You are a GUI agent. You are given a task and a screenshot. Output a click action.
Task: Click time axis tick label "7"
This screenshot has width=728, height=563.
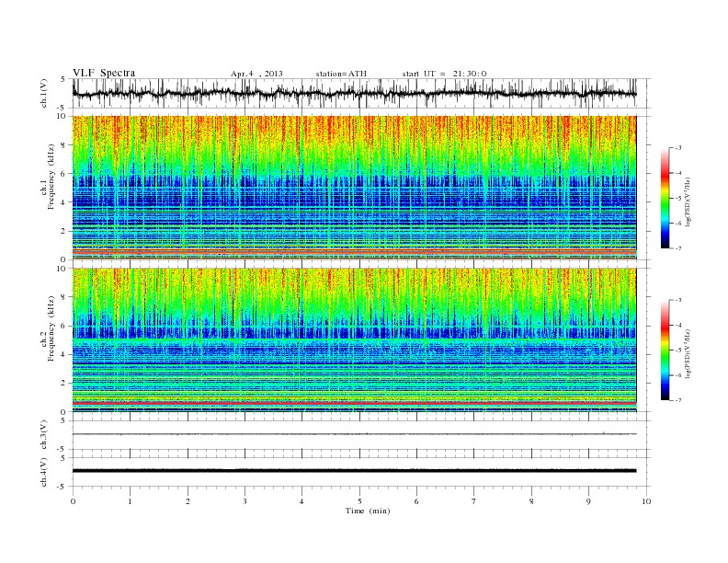[x=473, y=501]
